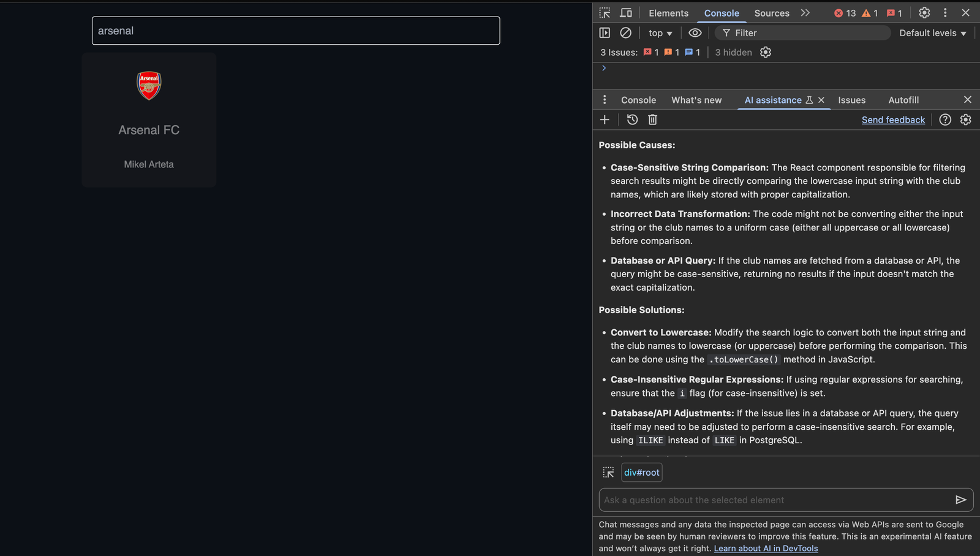The height and width of the screenshot is (556, 980).
Task: Open AI chat history icon
Action: tap(632, 120)
